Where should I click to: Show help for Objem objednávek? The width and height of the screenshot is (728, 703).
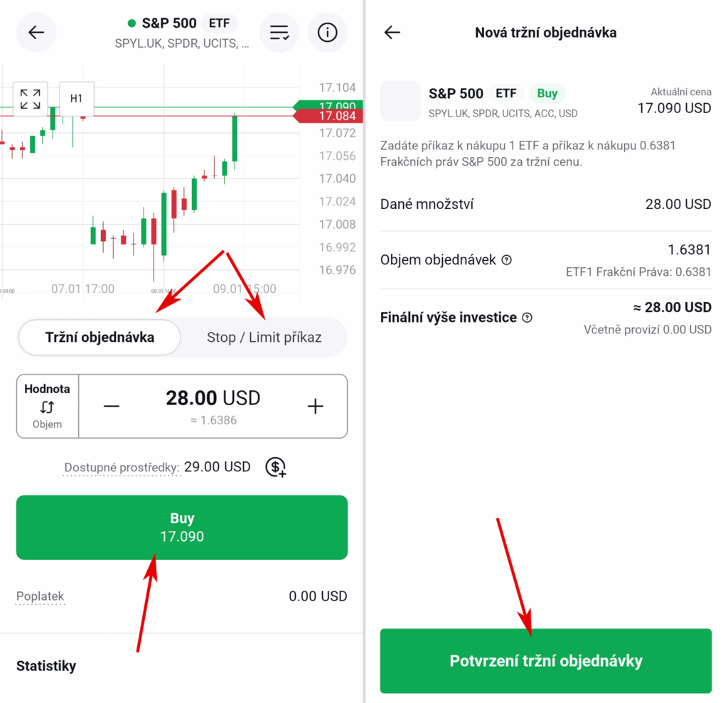[506, 260]
